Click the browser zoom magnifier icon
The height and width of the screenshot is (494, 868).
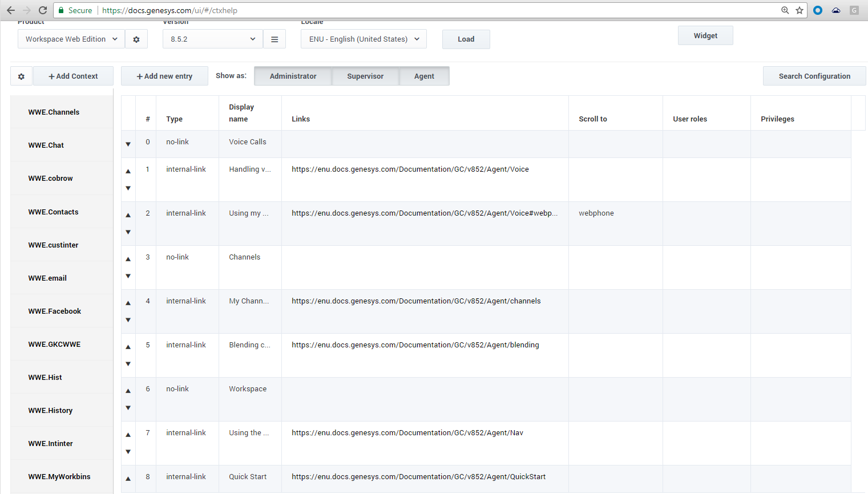785,10
